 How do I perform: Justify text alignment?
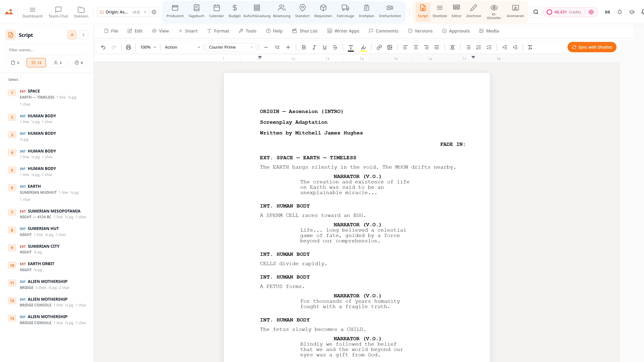coord(437,47)
